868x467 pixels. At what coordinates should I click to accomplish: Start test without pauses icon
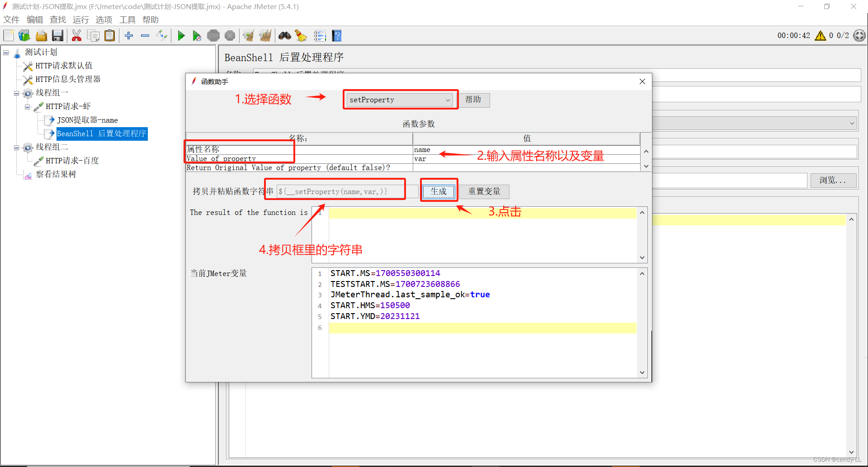tap(197, 36)
